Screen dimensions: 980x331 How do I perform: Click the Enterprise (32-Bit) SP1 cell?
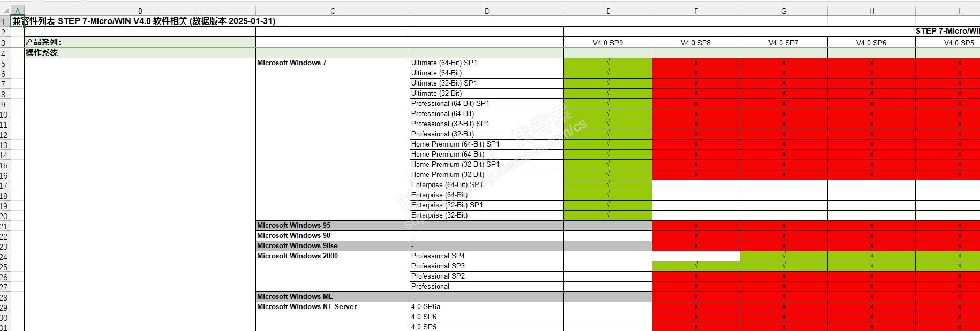(487, 205)
